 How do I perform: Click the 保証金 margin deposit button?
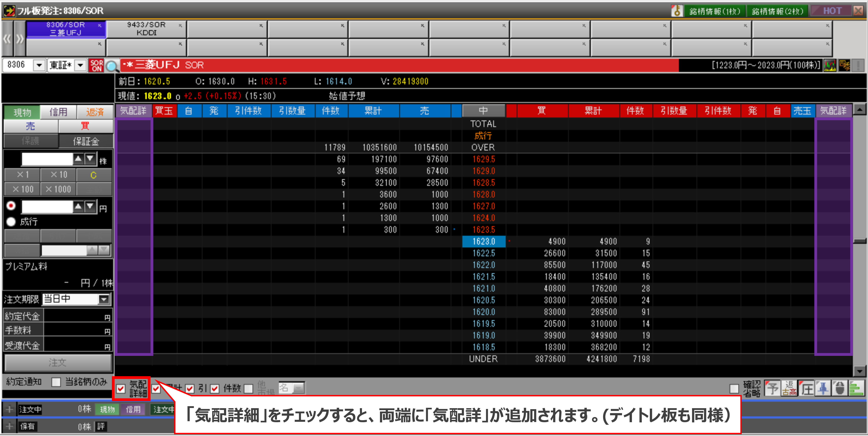(86, 141)
